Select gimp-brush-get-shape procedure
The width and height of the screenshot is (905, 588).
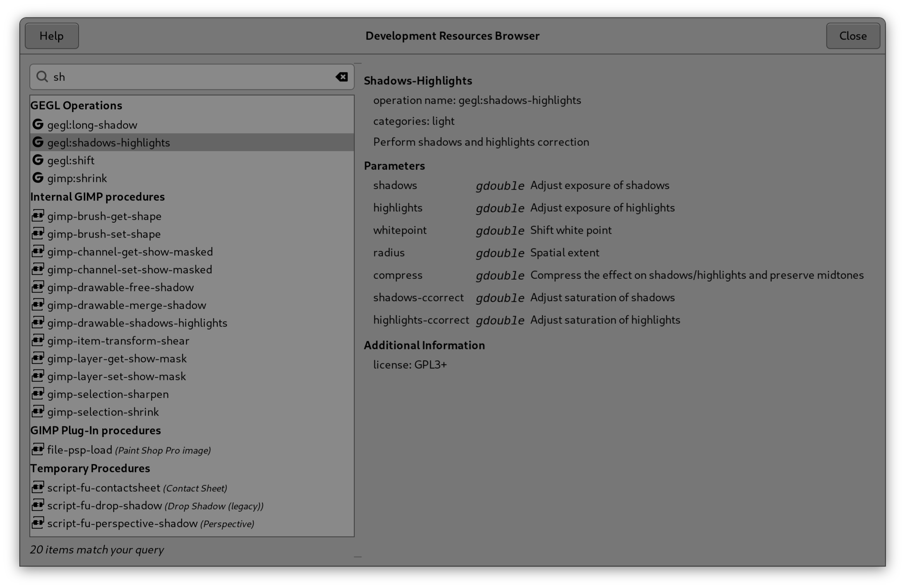click(x=192, y=216)
